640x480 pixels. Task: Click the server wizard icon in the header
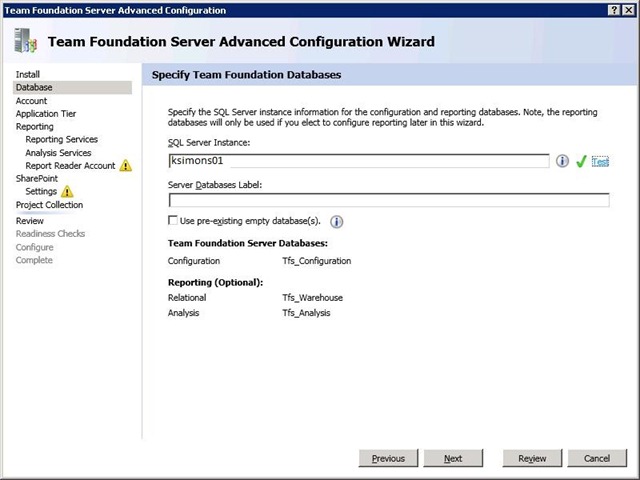click(25, 41)
